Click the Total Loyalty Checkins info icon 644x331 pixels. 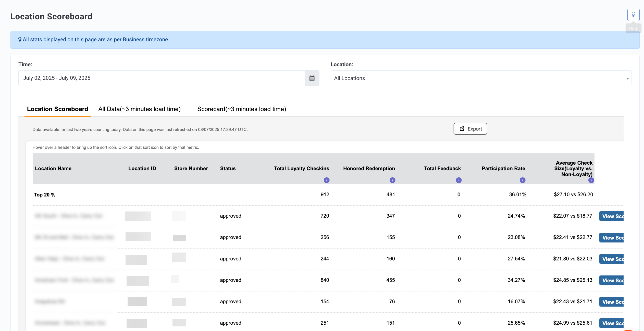327,180
